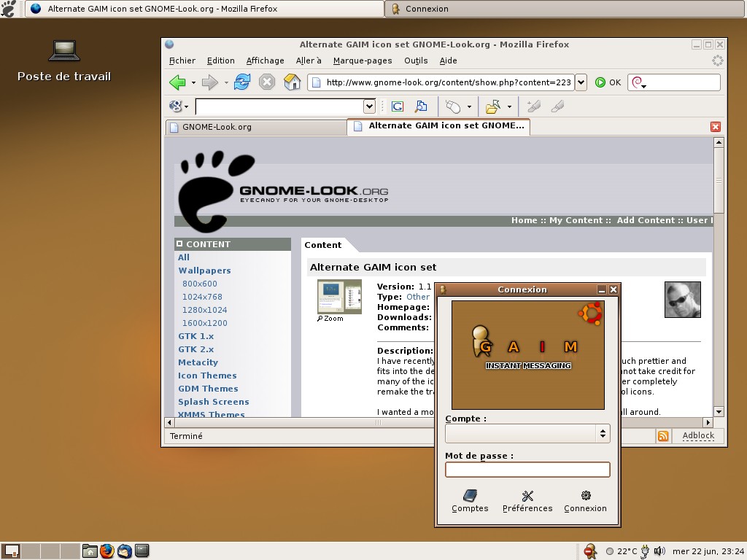The image size is (747, 560).
Task: Open Comptes in the Gaim window
Action: coord(470,501)
